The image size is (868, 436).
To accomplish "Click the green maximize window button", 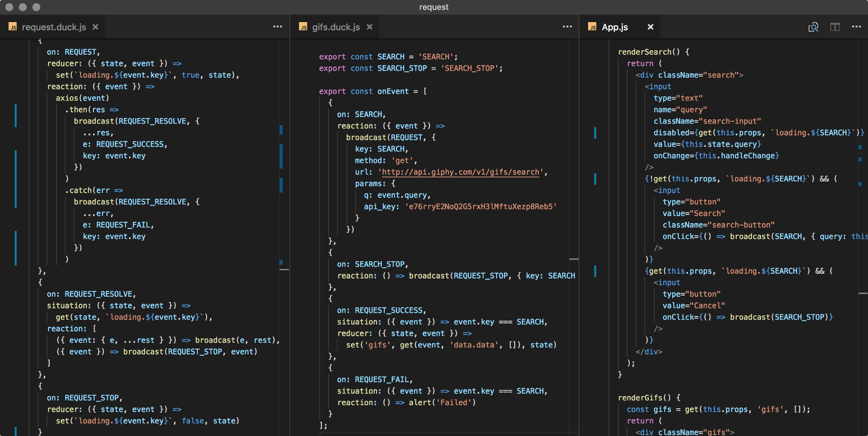I will tap(36, 7).
